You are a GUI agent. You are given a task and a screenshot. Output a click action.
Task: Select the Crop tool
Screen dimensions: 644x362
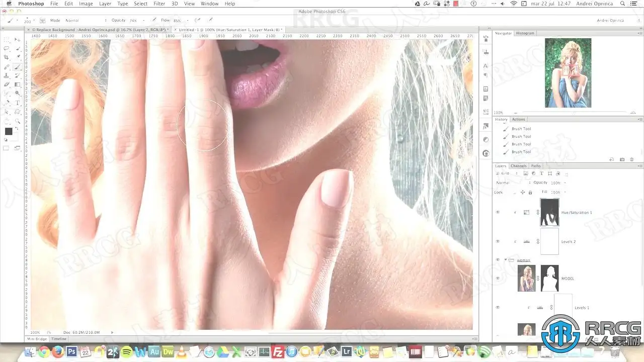pos(7,58)
